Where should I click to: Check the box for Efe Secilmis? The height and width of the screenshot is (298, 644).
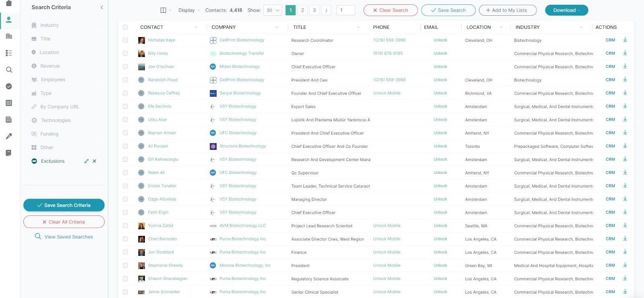(x=125, y=106)
